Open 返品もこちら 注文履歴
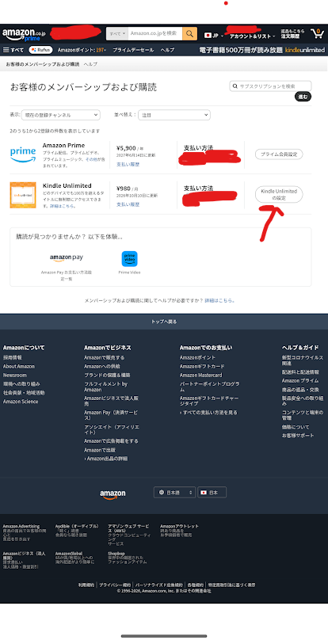 (292, 34)
